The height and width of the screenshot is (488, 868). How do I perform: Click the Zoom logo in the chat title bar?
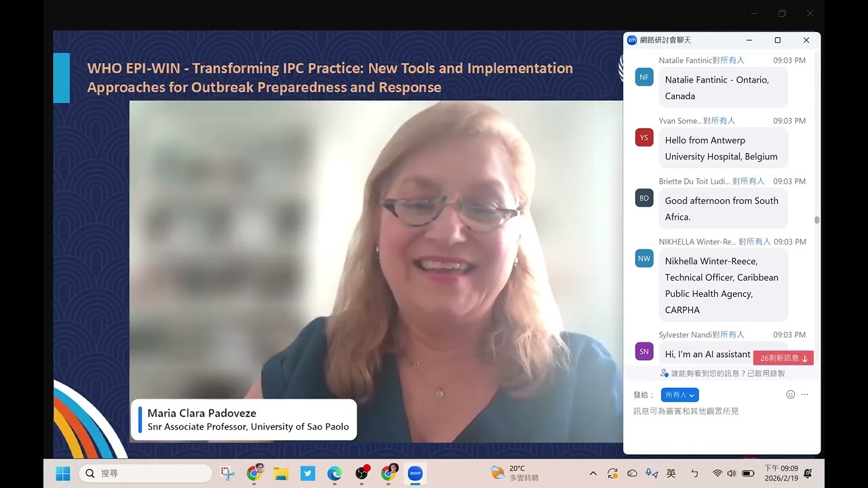[632, 40]
